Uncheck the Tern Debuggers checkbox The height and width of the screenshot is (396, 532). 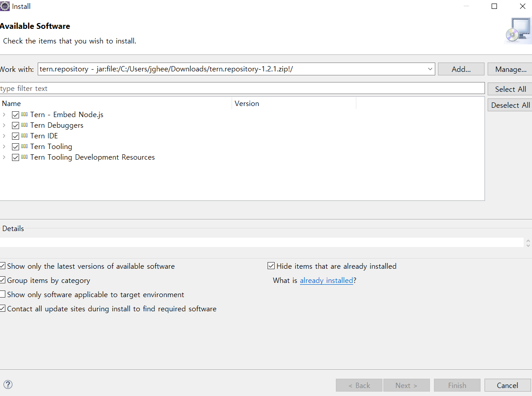15,125
